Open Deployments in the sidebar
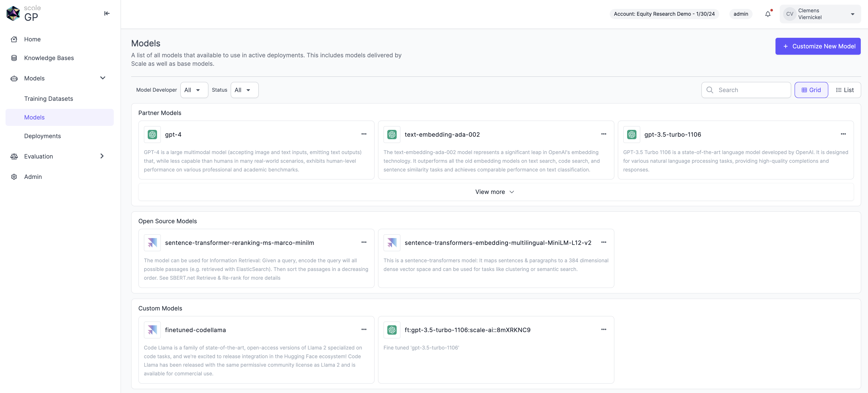868x393 pixels. pyautogui.click(x=42, y=136)
